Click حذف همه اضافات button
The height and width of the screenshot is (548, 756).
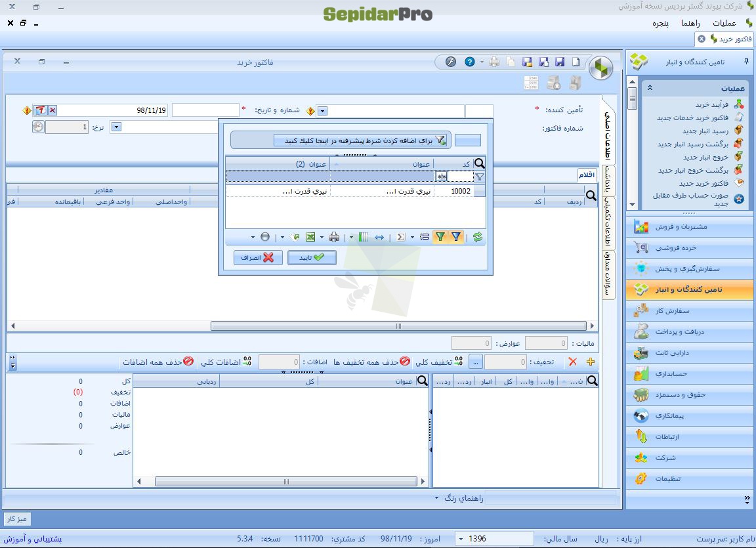(x=158, y=362)
